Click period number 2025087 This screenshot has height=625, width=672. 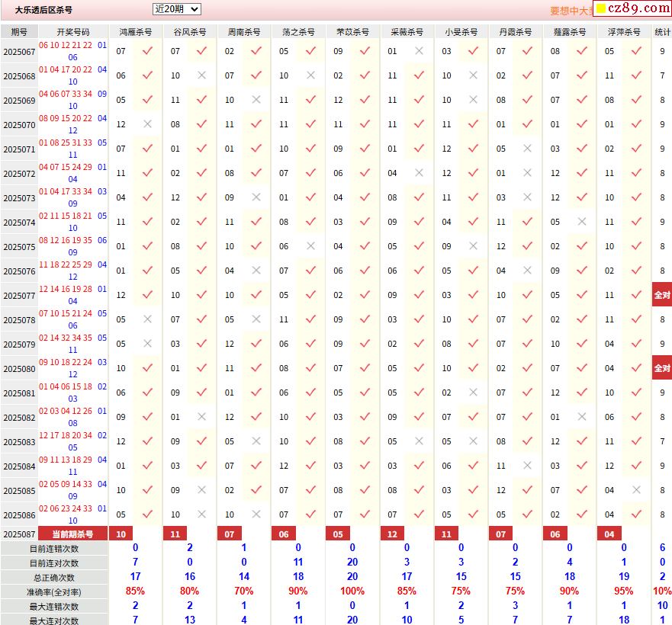pyautogui.click(x=19, y=534)
